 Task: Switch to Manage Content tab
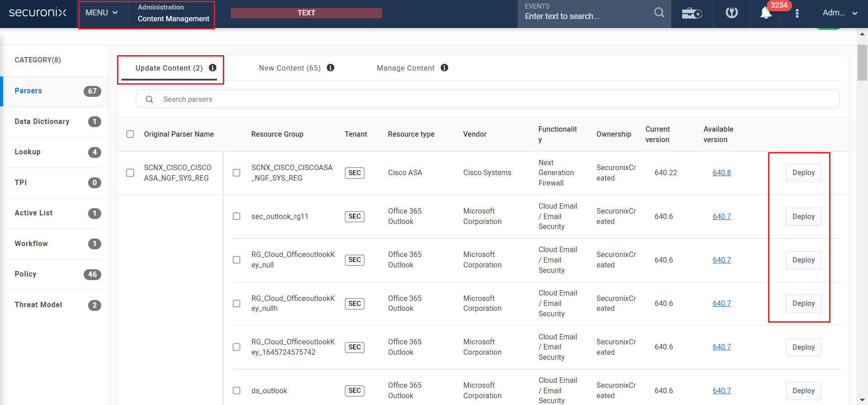click(406, 68)
